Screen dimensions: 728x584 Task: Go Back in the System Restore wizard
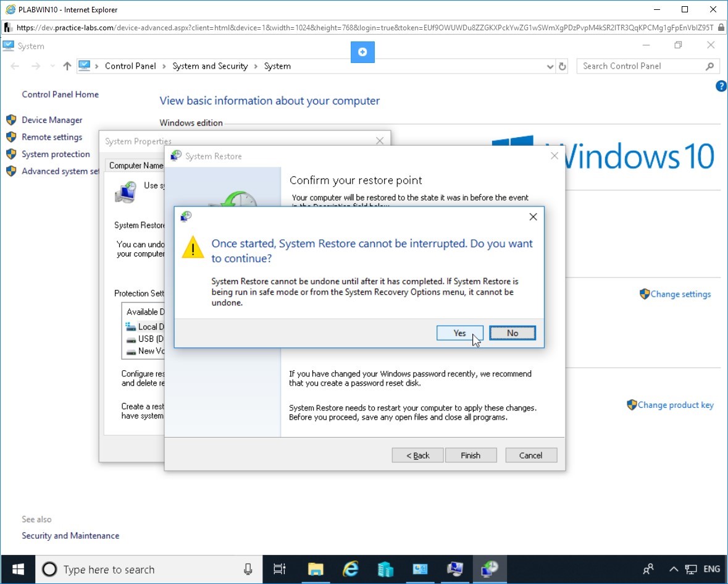click(x=418, y=455)
